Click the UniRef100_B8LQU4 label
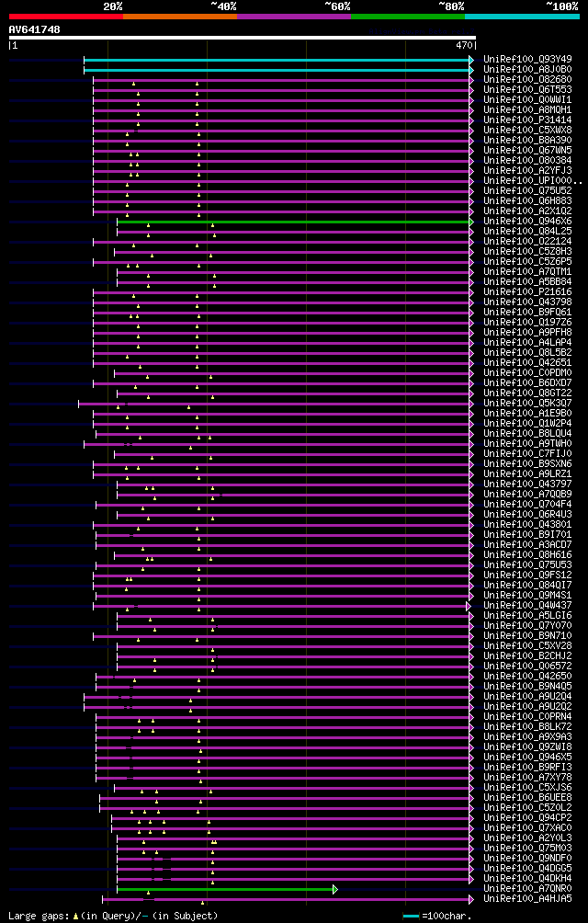The height and width of the screenshot is (923, 588). tap(527, 434)
